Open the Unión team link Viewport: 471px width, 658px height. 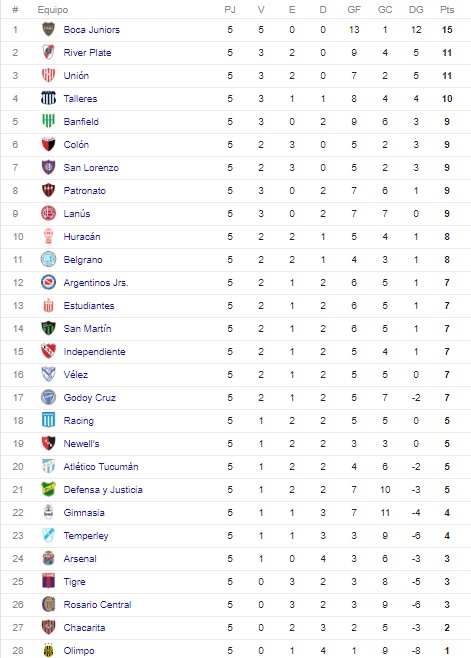pyautogui.click(x=76, y=76)
